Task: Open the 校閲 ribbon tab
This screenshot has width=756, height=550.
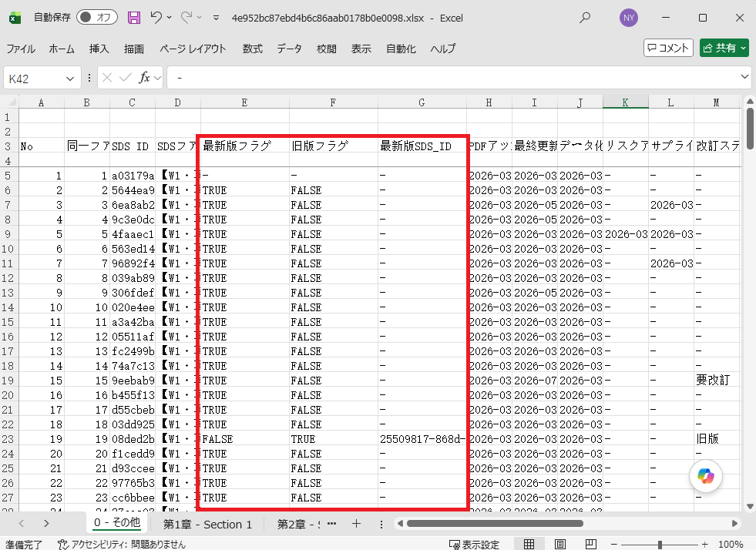Action: (326, 49)
